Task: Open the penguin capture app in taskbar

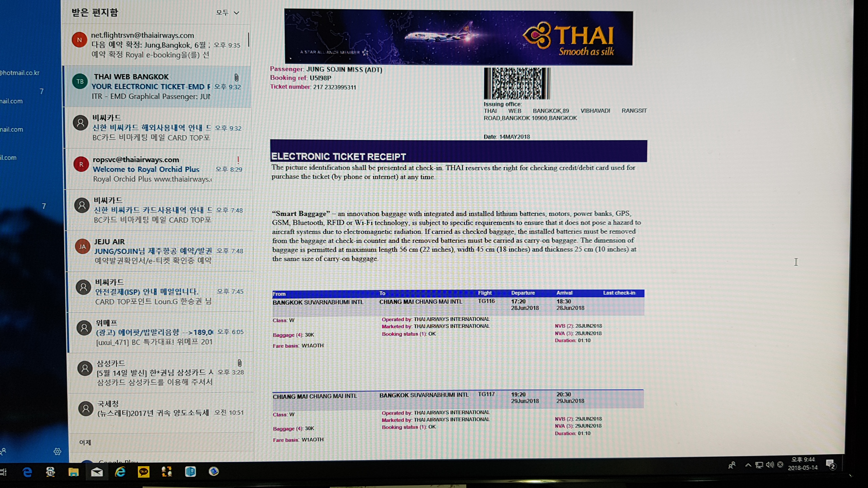Action: tap(51, 472)
